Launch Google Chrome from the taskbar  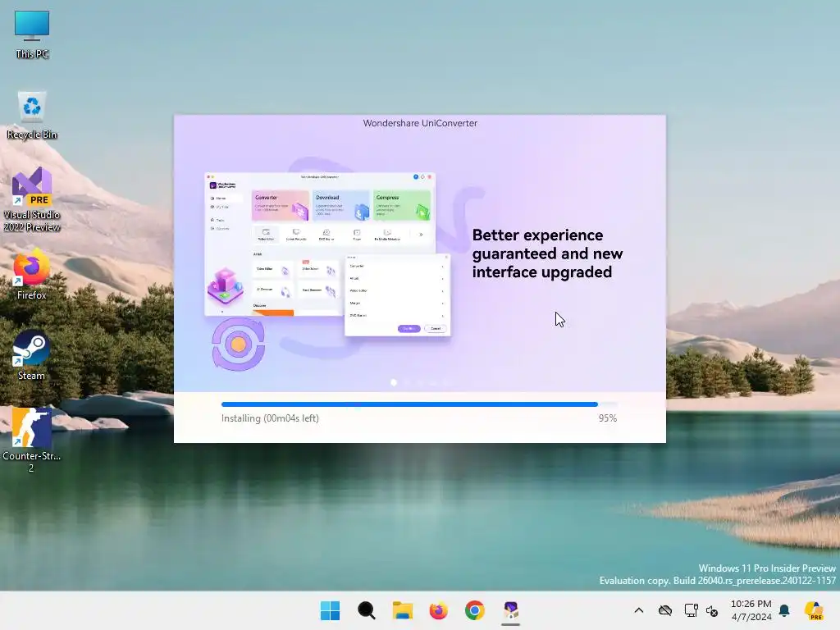[475, 610]
